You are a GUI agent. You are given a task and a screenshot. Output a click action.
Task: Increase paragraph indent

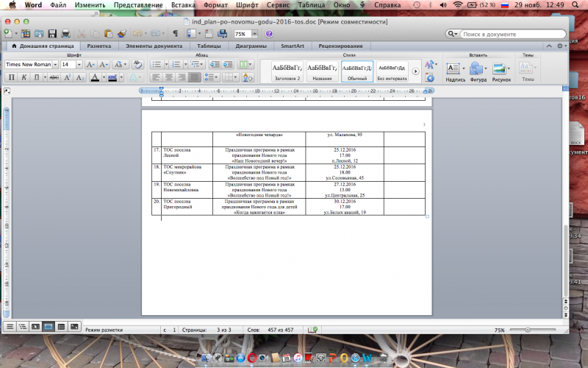point(228,65)
